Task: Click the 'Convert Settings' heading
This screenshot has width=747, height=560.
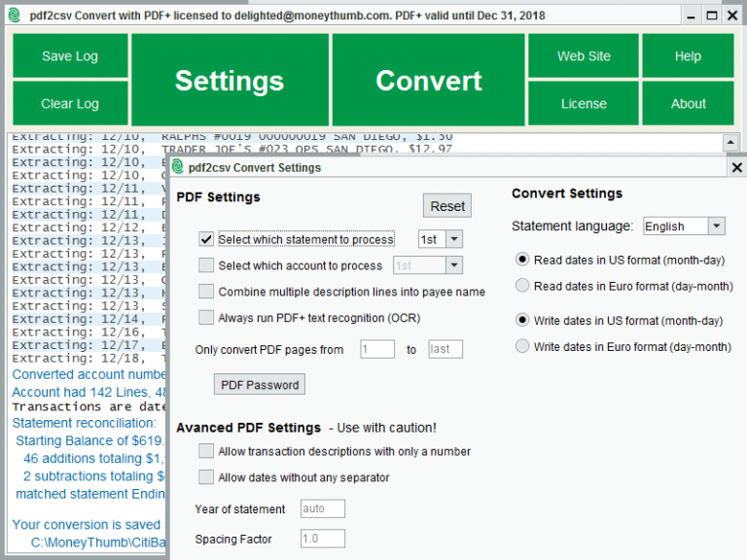Action: pyautogui.click(x=567, y=193)
